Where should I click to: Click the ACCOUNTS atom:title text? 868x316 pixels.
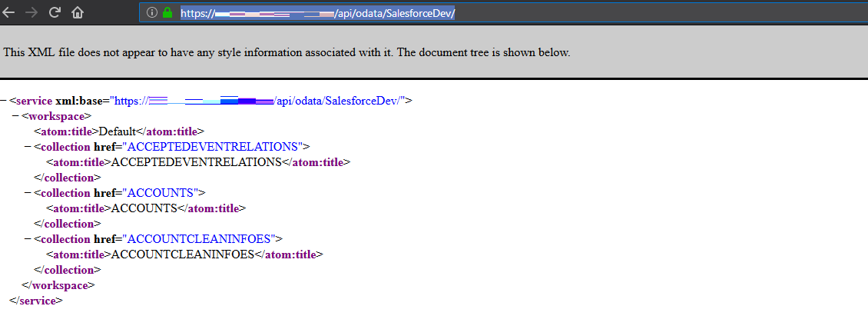pyautogui.click(x=144, y=208)
